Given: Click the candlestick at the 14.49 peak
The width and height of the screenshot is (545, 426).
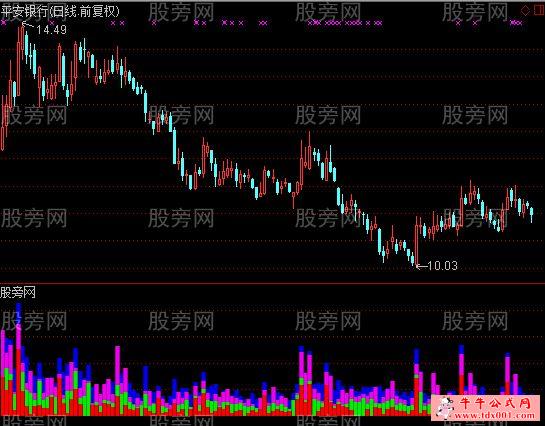Looking at the screenshot, I should 23,42.
